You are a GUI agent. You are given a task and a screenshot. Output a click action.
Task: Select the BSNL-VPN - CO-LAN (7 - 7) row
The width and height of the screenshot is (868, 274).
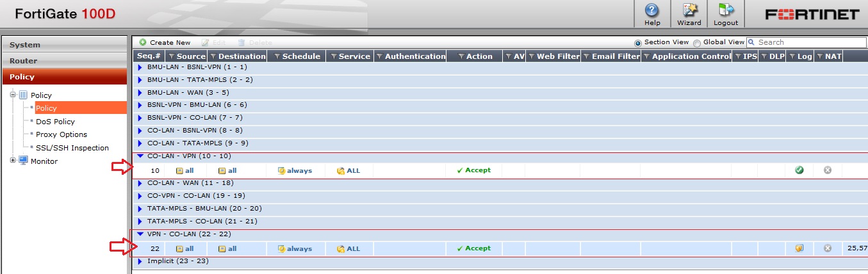point(500,118)
